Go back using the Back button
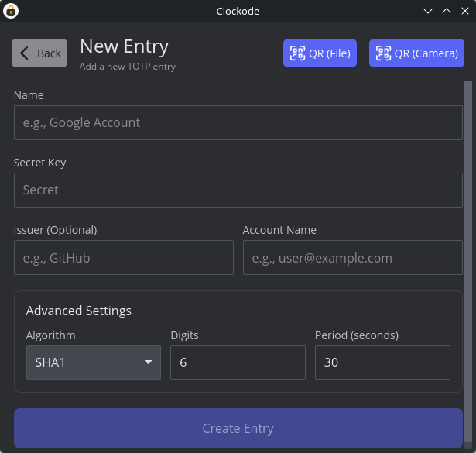The height and width of the screenshot is (453, 476). 39,53
